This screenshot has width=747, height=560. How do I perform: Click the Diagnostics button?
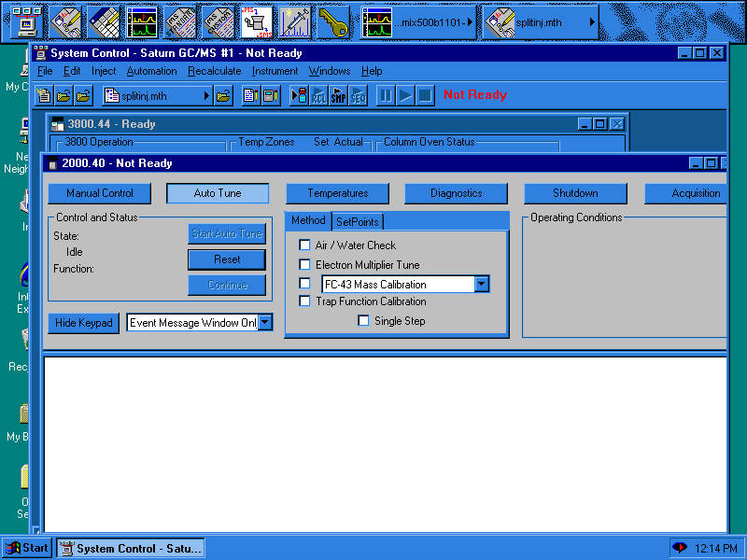(x=457, y=193)
